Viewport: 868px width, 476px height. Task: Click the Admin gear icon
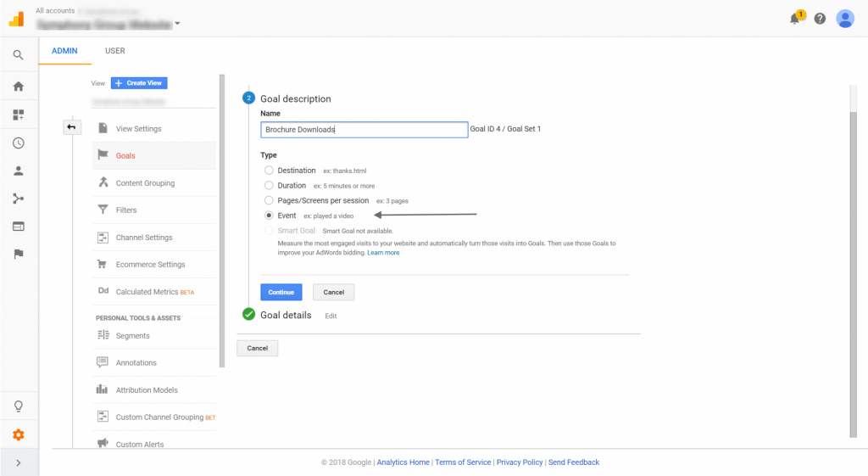[18, 434]
